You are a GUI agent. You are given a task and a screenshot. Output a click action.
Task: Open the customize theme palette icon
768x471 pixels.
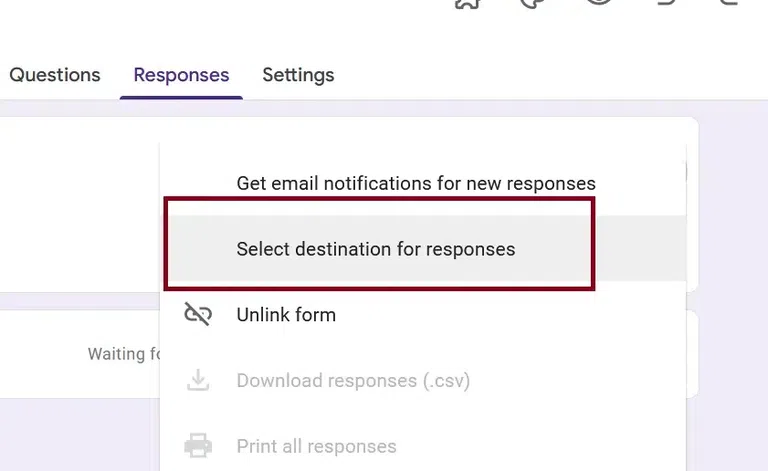pyautogui.click(x=532, y=3)
